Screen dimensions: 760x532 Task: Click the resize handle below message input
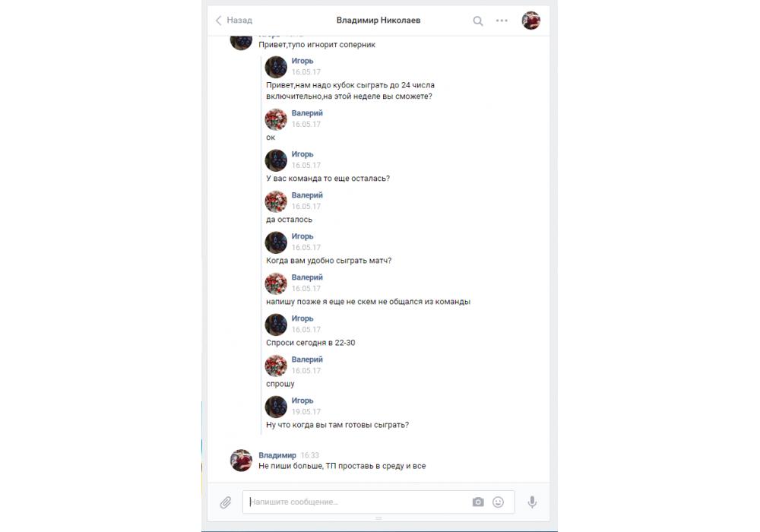(378, 518)
